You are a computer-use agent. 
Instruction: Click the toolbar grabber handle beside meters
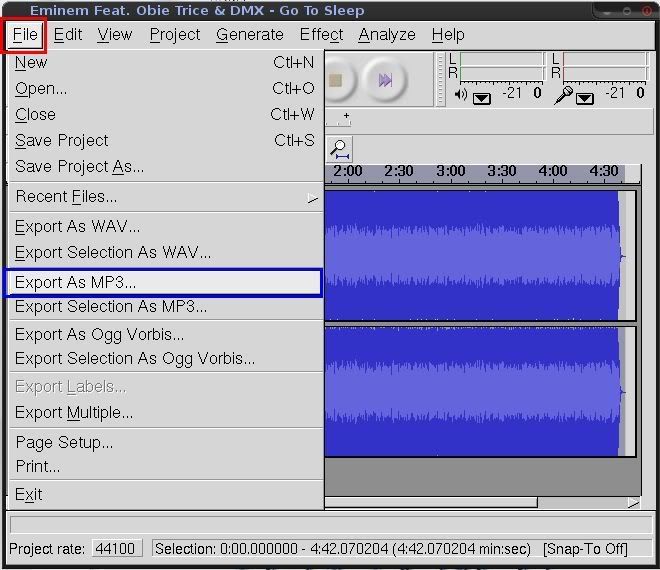(x=440, y=79)
